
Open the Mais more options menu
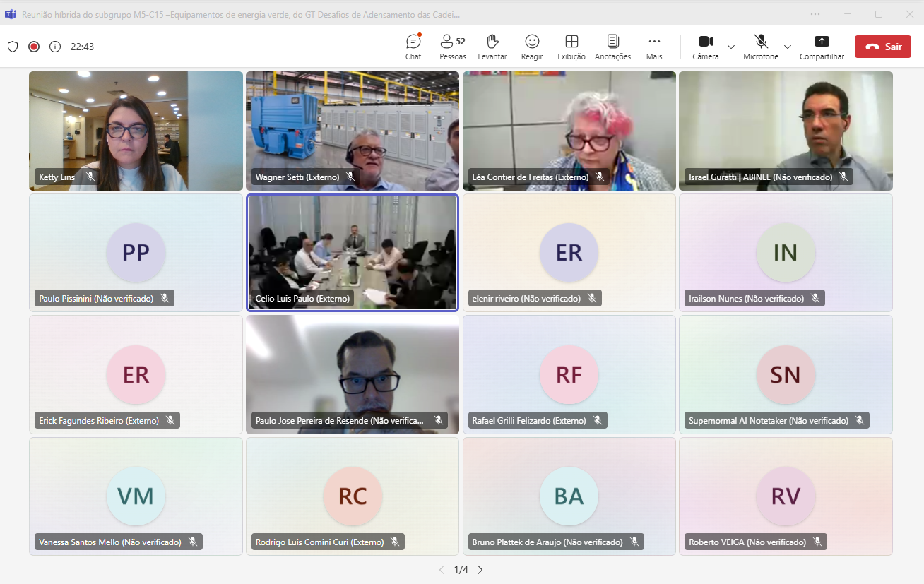[x=654, y=46]
